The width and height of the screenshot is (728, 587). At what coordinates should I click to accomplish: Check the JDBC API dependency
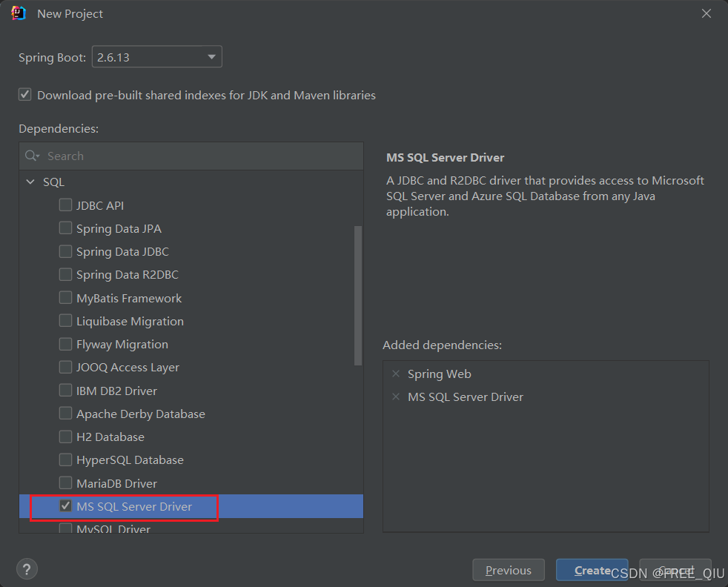pyautogui.click(x=65, y=205)
